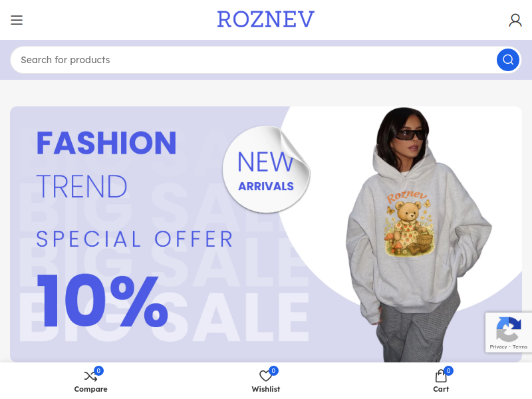Click the Special Offer banner text

(x=135, y=239)
